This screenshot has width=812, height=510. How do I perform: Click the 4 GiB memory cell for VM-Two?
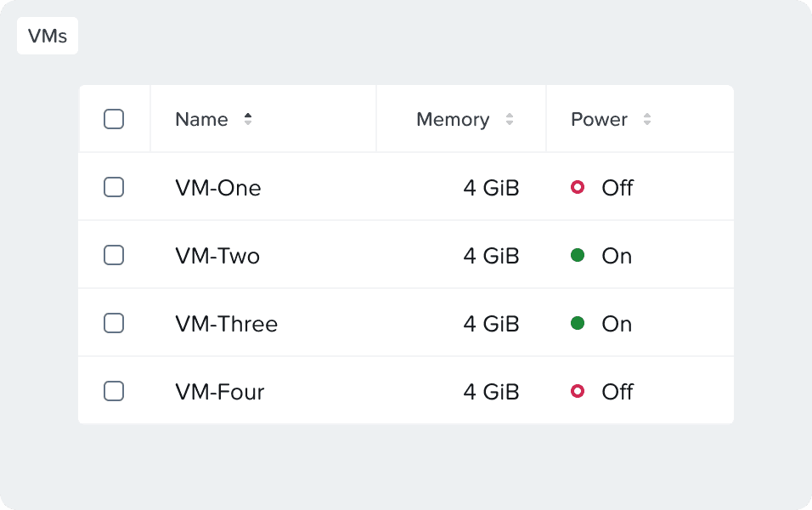(491, 255)
